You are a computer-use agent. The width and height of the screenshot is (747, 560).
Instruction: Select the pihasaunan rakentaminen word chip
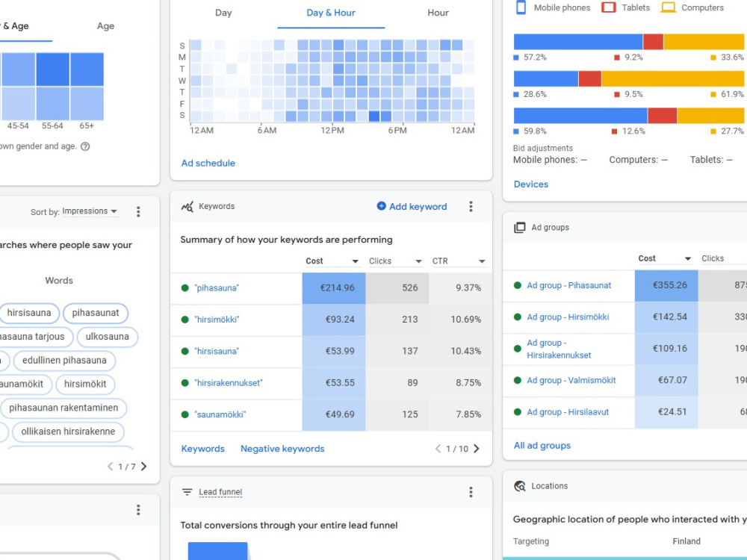click(x=63, y=408)
